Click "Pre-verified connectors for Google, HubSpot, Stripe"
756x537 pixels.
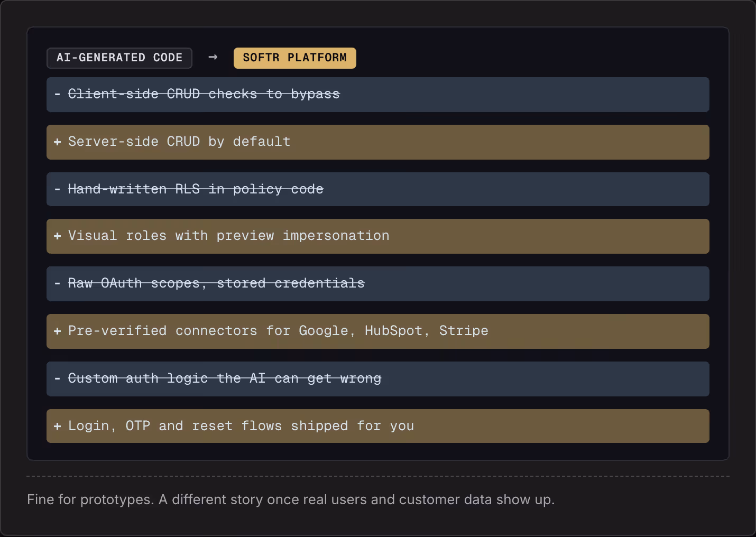click(x=378, y=331)
